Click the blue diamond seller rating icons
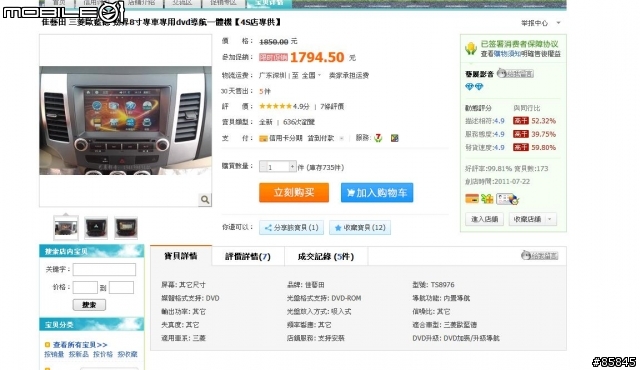The width and height of the screenshot is (640, 370). (474, 86)
